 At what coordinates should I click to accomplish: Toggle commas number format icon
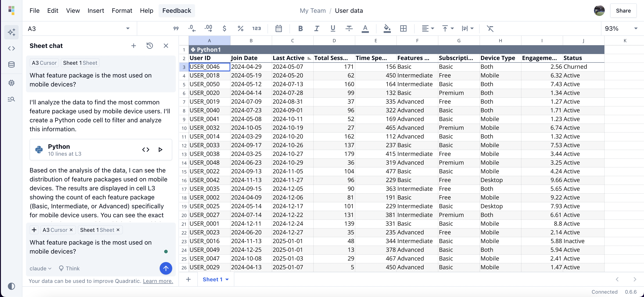pyautogui.click(x=176, y=28)
